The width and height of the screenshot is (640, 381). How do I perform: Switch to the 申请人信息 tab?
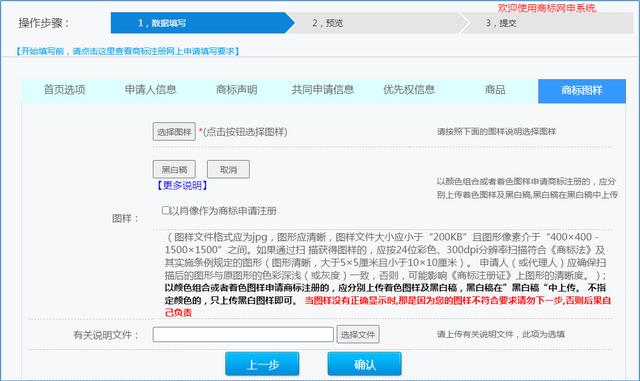(x=151, y=90)
